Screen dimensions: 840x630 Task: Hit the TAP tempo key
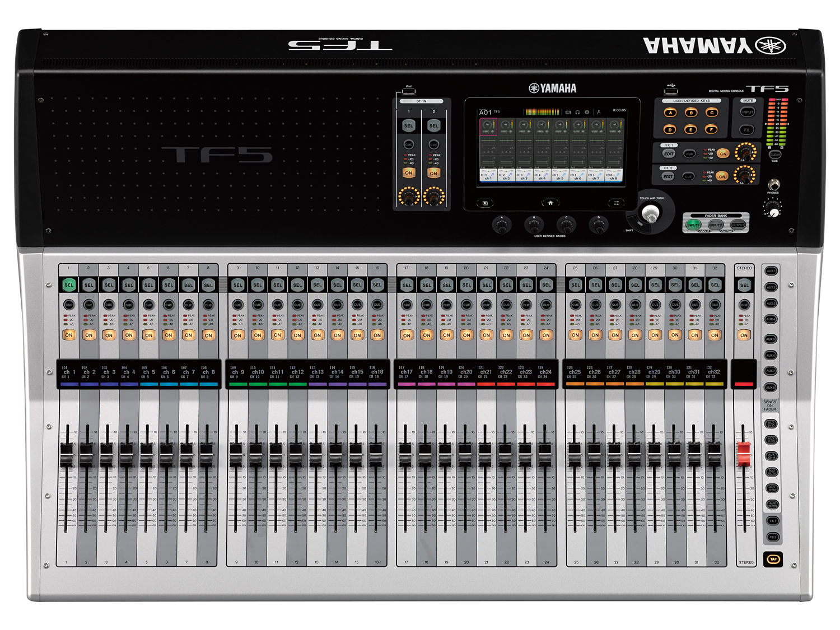(x=773, y=559)
